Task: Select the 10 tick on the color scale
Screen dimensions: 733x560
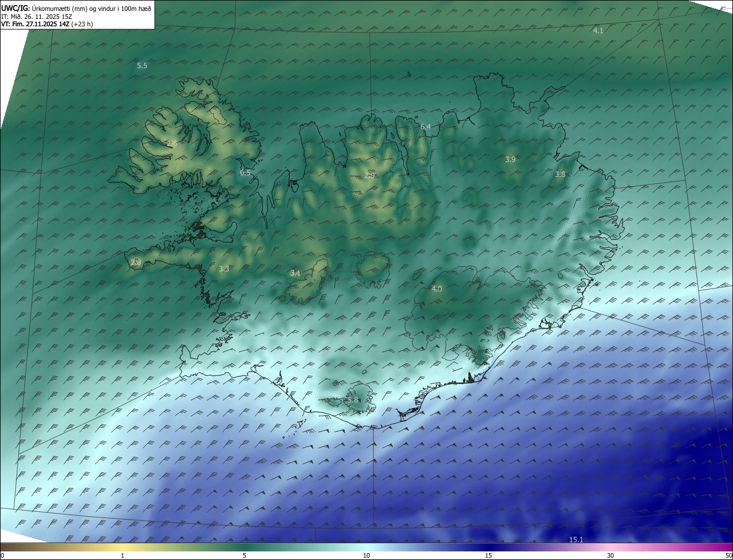Action: tap(366, 555)
